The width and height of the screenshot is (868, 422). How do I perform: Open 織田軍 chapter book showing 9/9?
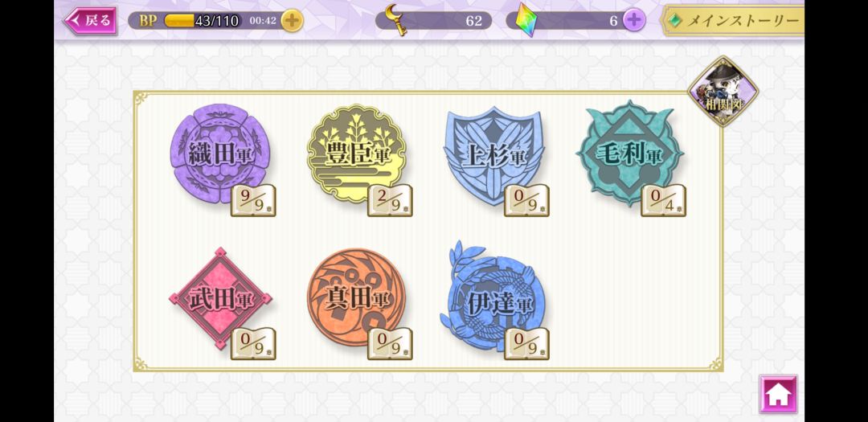(x=253, y=200)
